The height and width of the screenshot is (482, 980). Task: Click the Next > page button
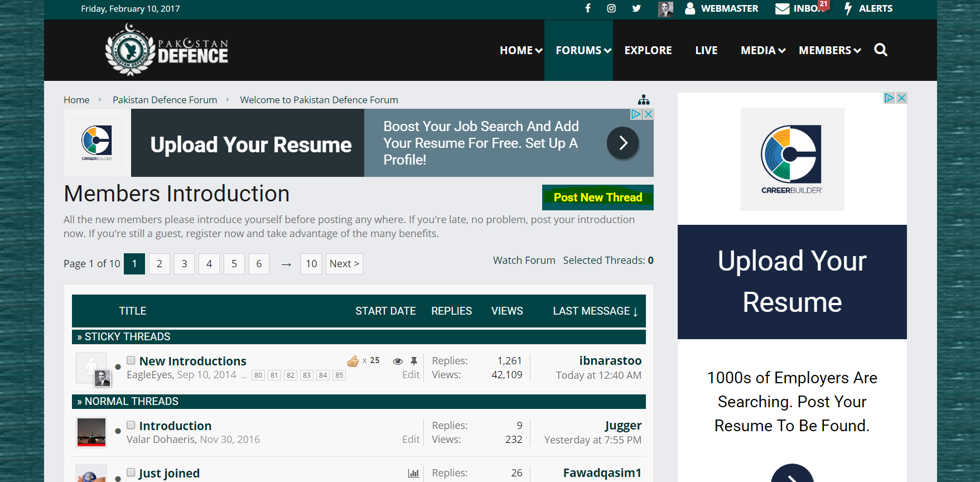[x=345, y=264]
